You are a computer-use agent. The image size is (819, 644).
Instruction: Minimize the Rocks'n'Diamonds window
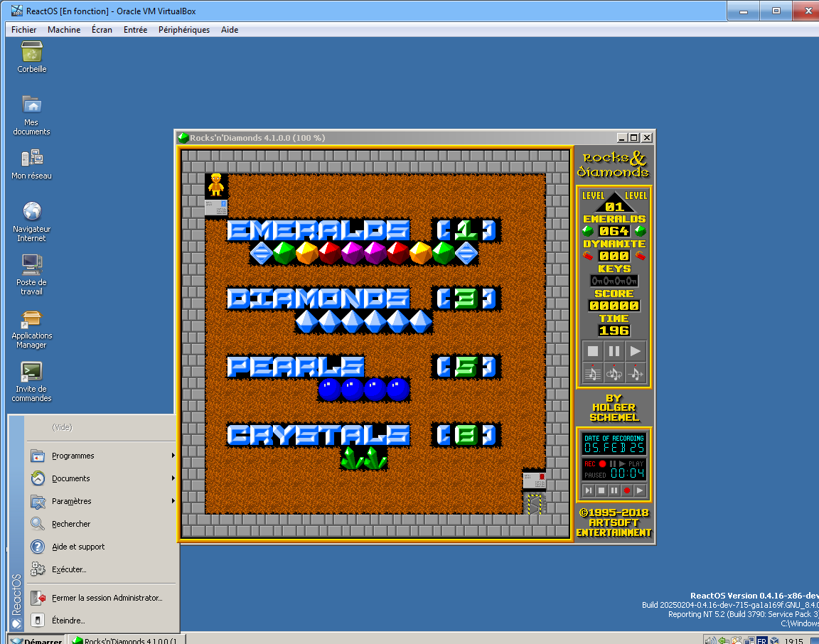(621, 137)
